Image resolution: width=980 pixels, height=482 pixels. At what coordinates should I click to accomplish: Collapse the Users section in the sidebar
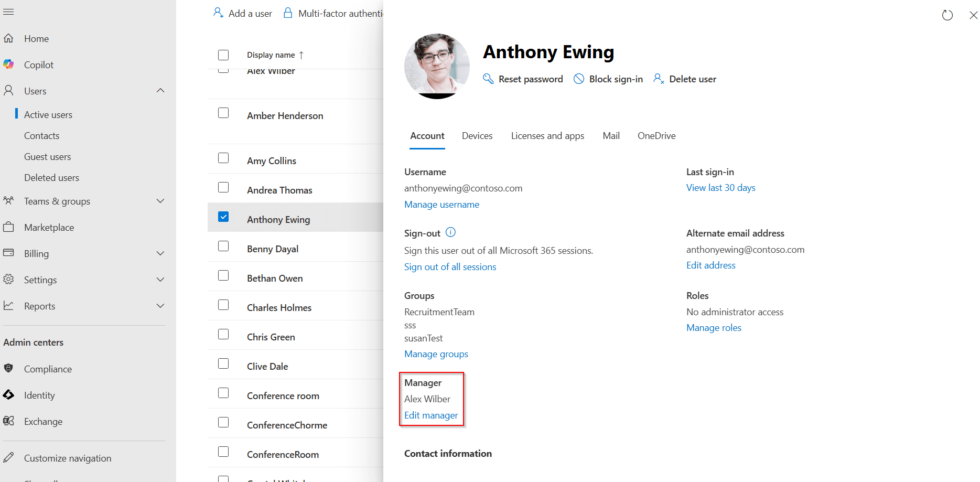(x=160, y=90)
